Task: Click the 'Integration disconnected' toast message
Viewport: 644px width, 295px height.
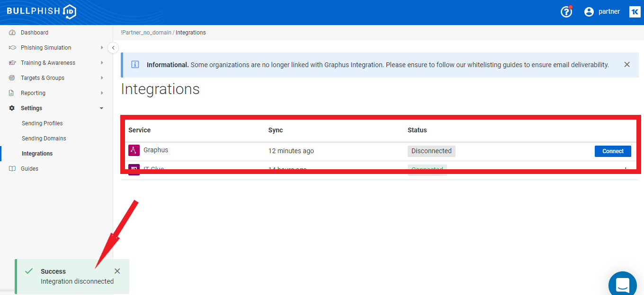Action: coord(77,281)
